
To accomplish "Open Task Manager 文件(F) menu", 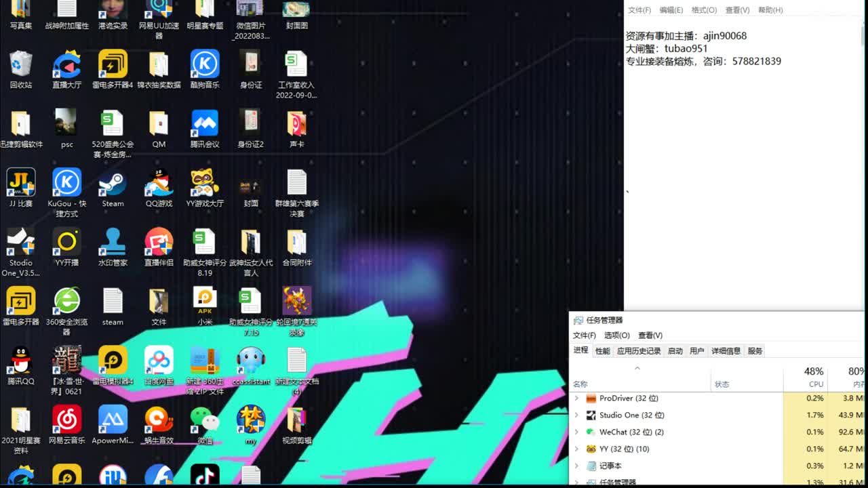I will pyautogui.click(x=585, y=335).
